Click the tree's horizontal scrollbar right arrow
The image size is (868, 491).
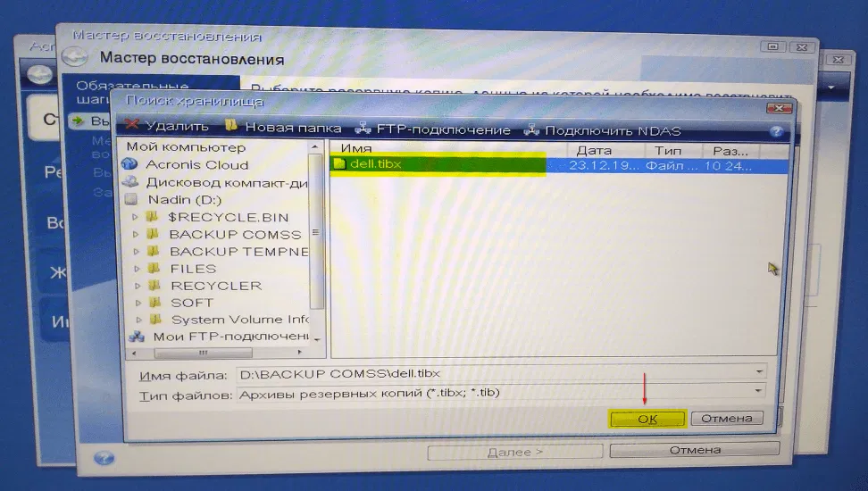[300, 352]
